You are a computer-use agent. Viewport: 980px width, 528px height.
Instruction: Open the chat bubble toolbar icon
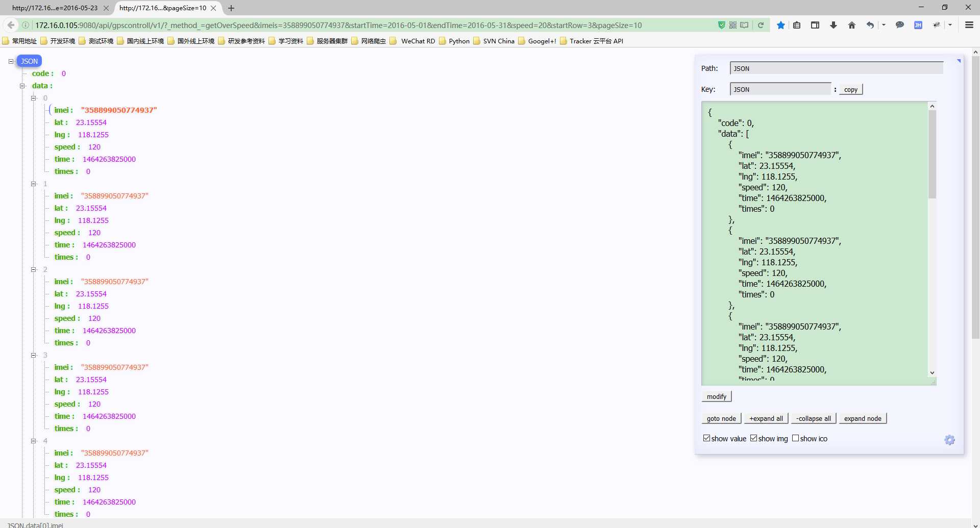pyautogui.click(x=900, y=25)
